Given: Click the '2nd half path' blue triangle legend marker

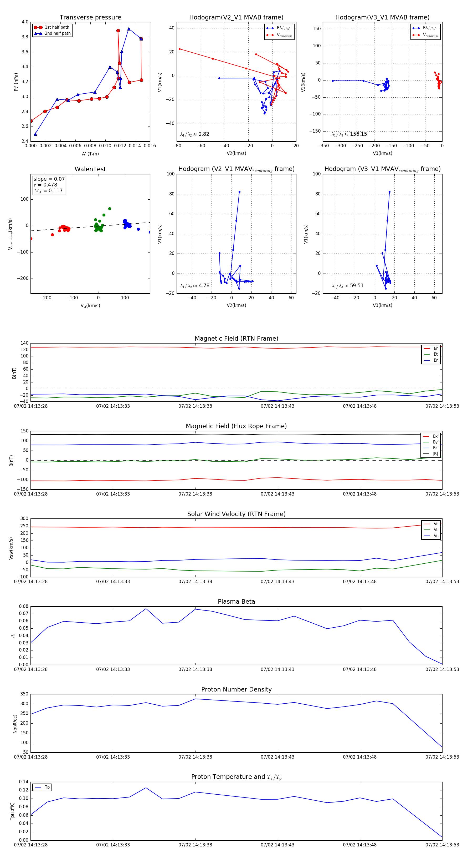Looking at the screenshot, I should coord(38,33).
